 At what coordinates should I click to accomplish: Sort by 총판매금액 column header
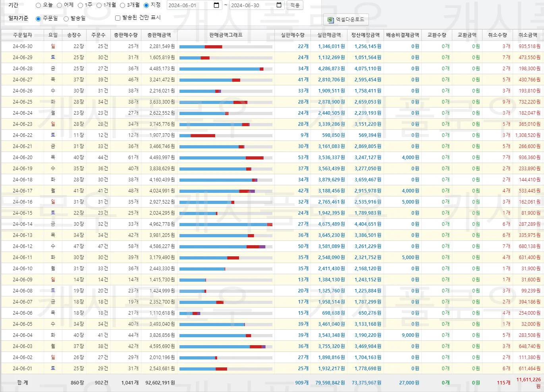click(x=159, y=35)
